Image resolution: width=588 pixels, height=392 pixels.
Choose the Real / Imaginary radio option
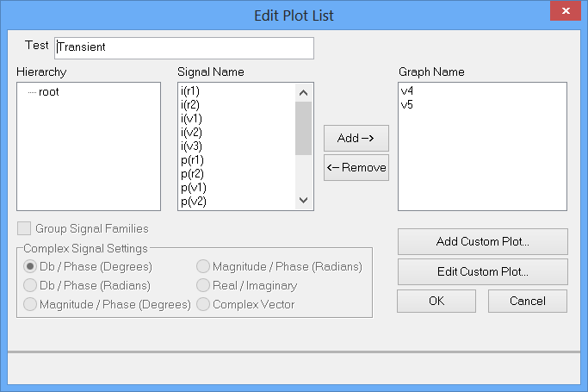pyautogui.click(x=203, y=285)
